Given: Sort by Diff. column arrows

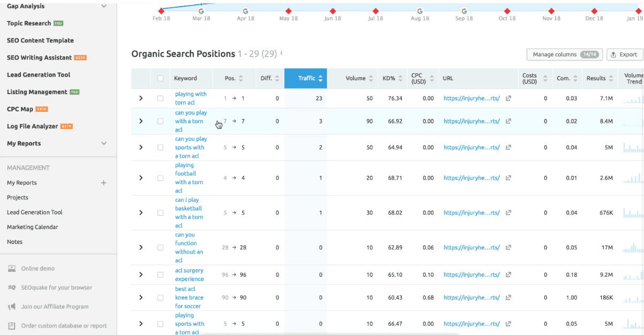Looking at the screenshot, I should (x=277, y=78).
